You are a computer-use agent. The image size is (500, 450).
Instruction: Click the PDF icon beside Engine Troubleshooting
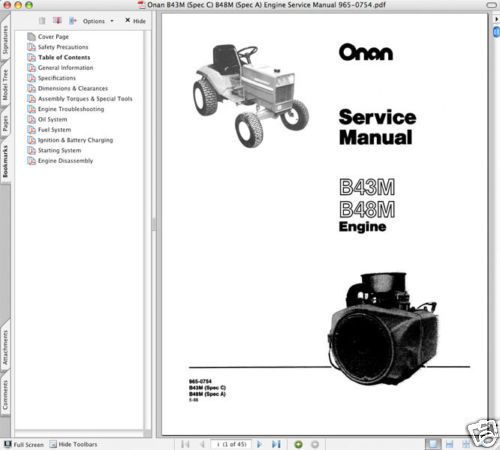point(31,109)
